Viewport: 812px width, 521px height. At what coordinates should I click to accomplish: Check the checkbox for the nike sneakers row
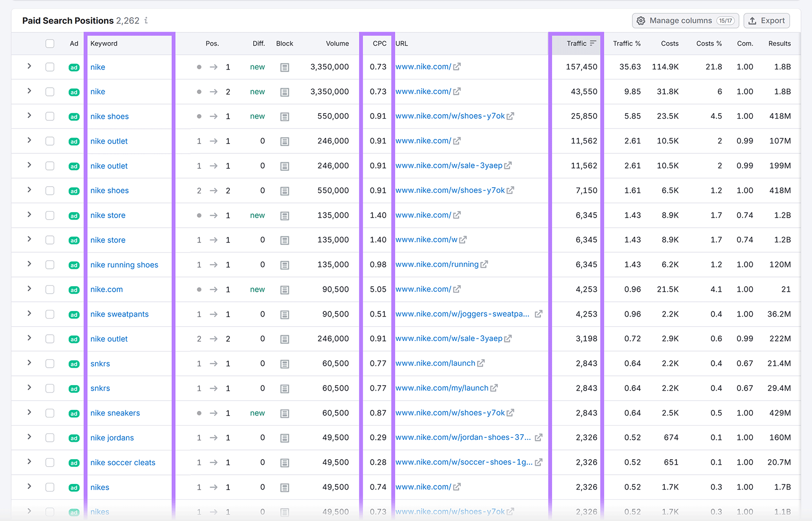coord(50,413)
